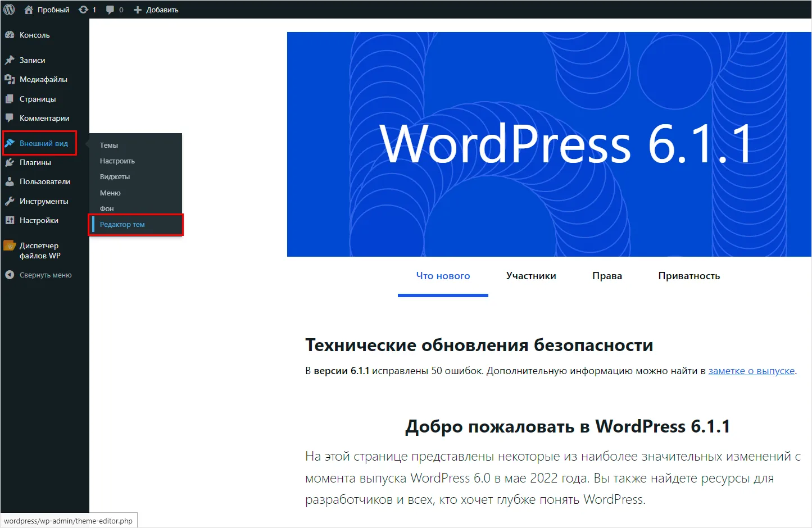Viewport: 812px width, 528px height.
Task: Open the Пользователи section
Action: point(44,181)
